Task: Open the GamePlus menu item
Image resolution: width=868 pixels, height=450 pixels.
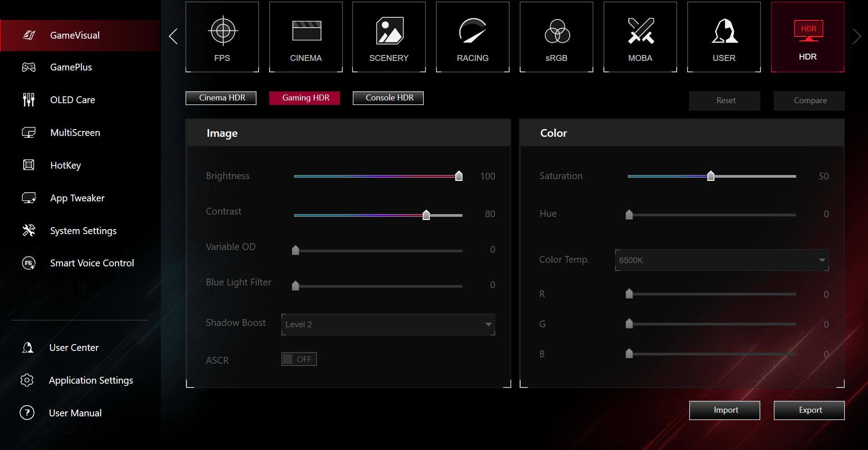Action: pos(71,67)
